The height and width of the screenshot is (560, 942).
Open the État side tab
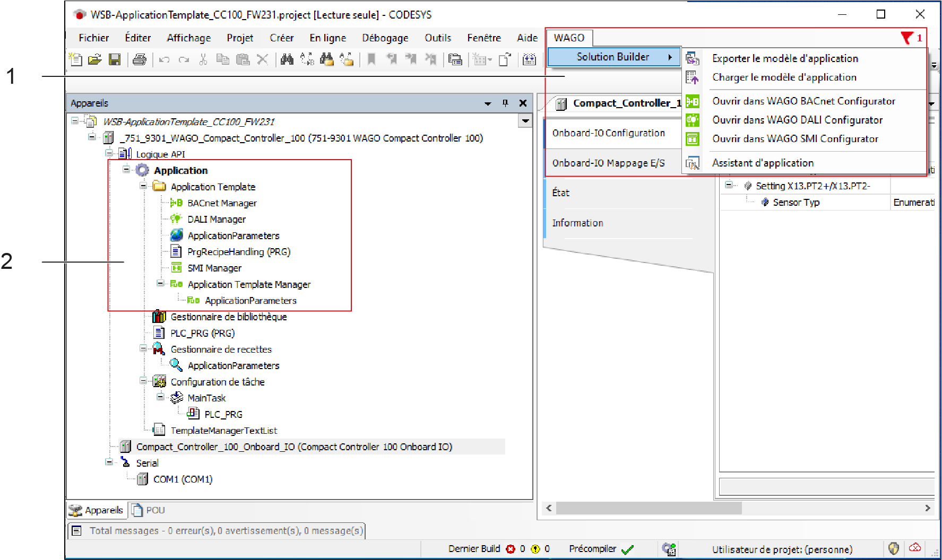561,193
